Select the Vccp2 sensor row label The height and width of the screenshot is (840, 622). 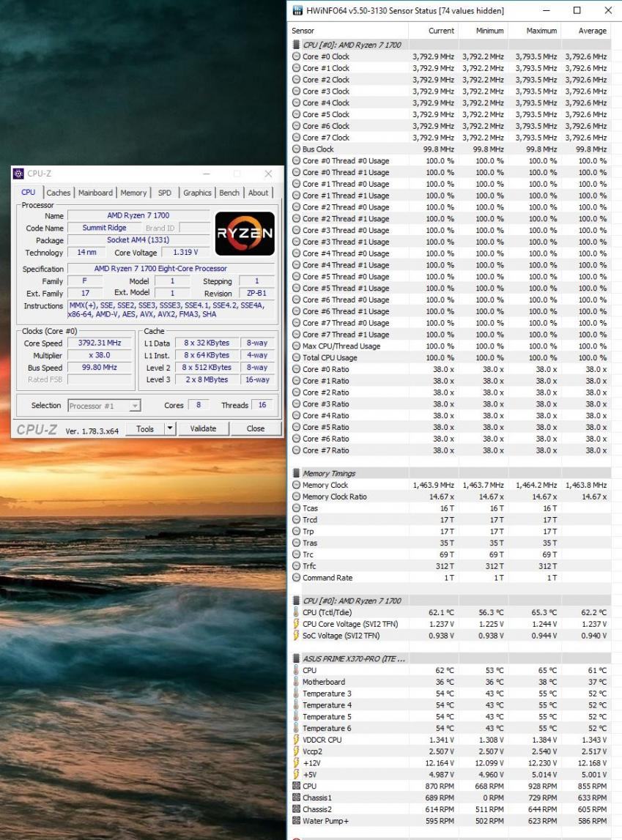[x=312, y=751]
